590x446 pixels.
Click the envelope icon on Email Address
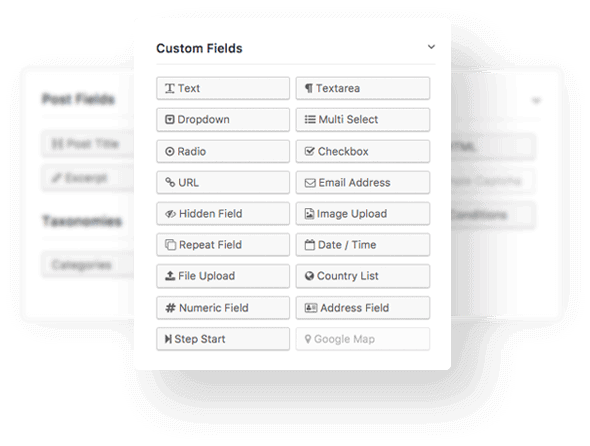310,183
